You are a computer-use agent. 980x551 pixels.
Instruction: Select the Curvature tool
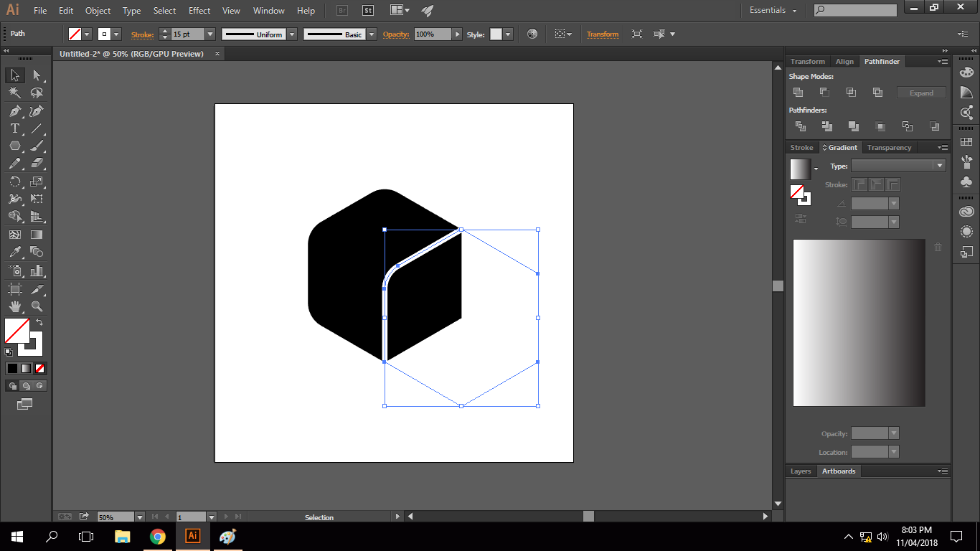pyautogui.click(x=37, y=111)
